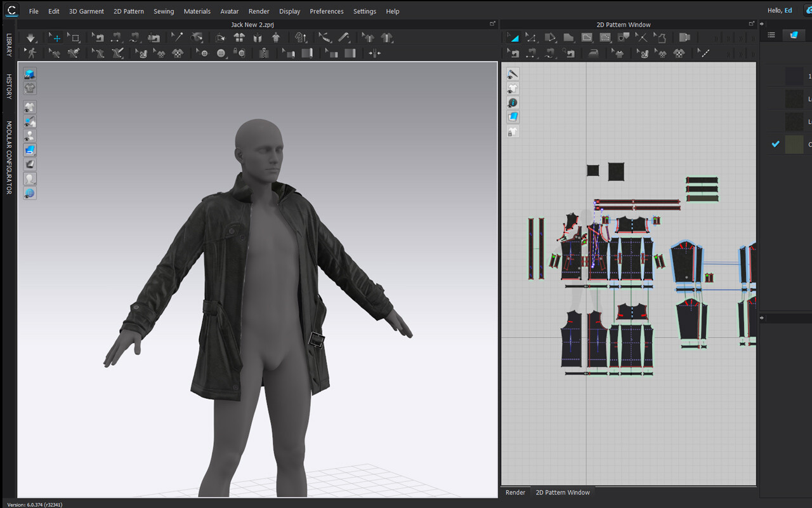
Task: Open the list view options in the right panel
Action: point(771,35)
